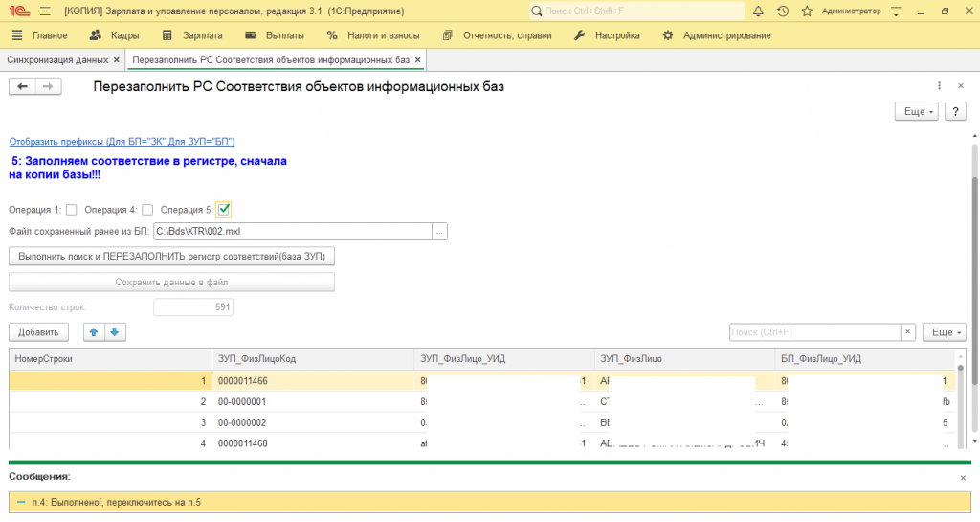This screenshot has height=522, width=980.
Task: Select cell 00-0000001 in the table
Action: click(313, 402)
